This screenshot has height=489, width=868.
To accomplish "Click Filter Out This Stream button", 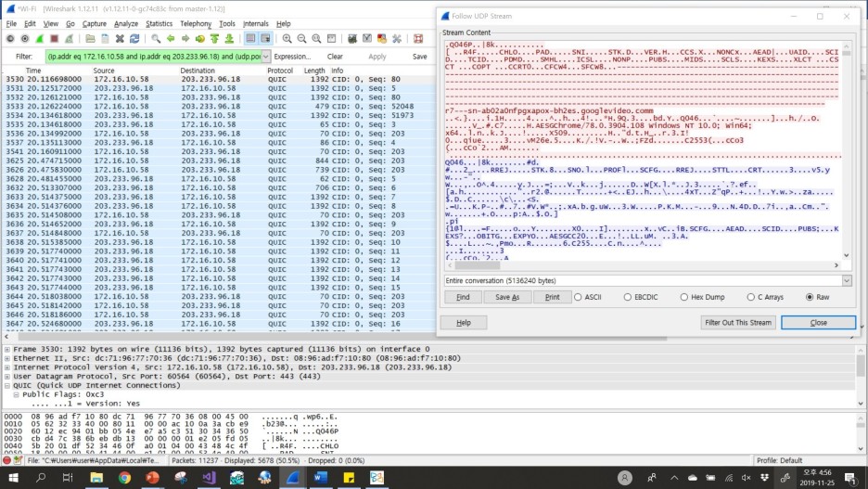I will [x=738, y=322].
